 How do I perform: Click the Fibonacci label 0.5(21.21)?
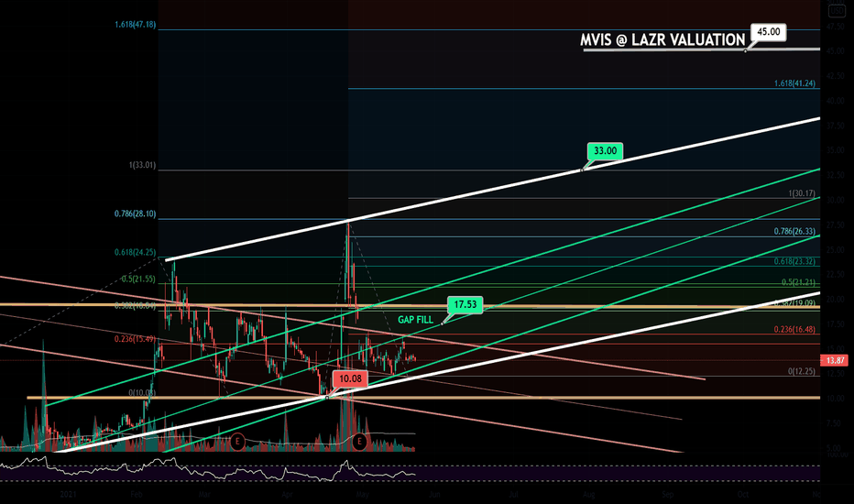coord(798,282)
